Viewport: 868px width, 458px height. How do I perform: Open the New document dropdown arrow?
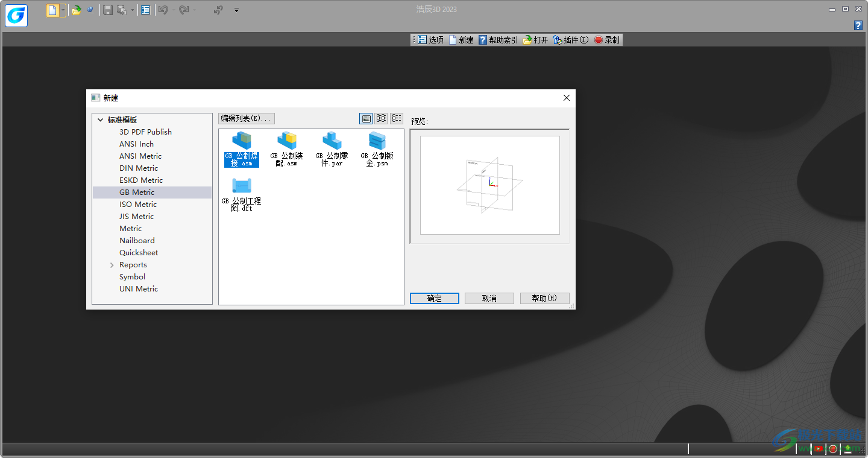(63, 10)
